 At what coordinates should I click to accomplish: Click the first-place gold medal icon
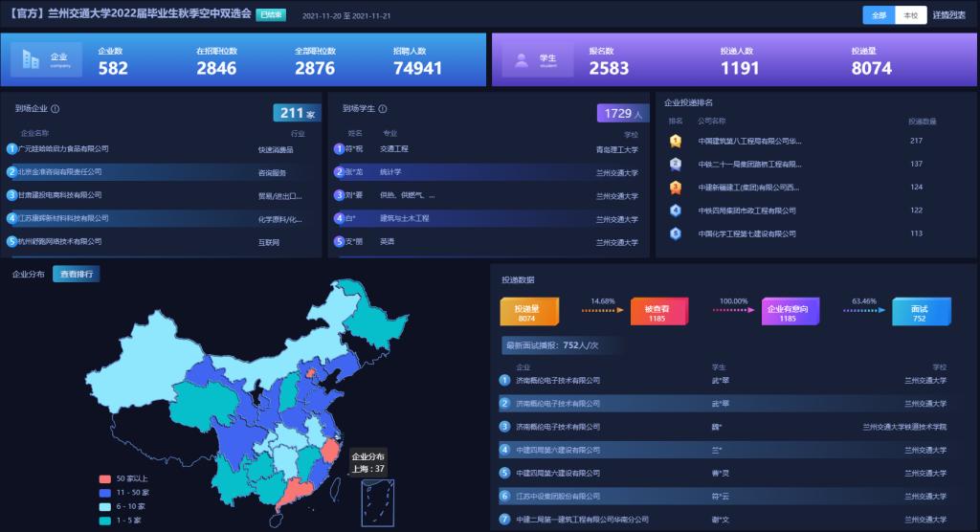pyautogui.click(x=676, y=141)
